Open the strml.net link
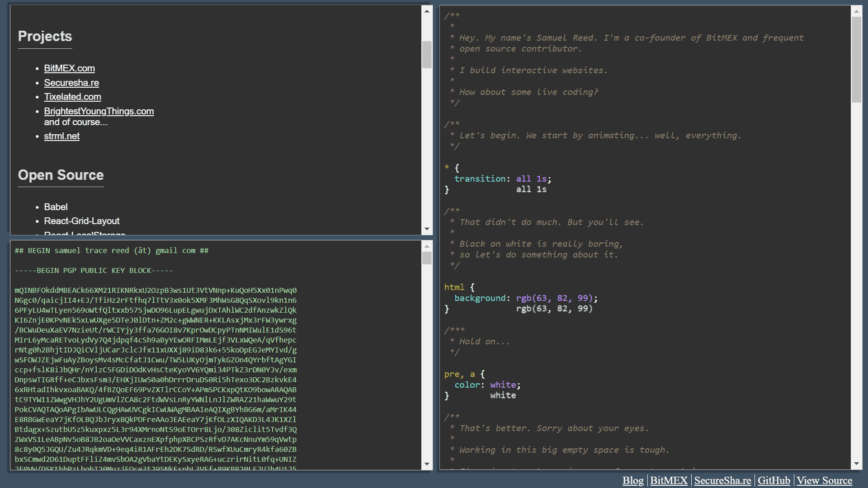Image resolution: width=868 pixels, height=488 pixels. tap(61, 136)
